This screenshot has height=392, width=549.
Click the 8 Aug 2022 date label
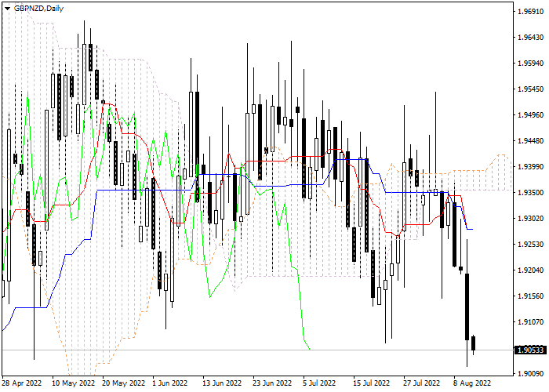tap(472, 383)
